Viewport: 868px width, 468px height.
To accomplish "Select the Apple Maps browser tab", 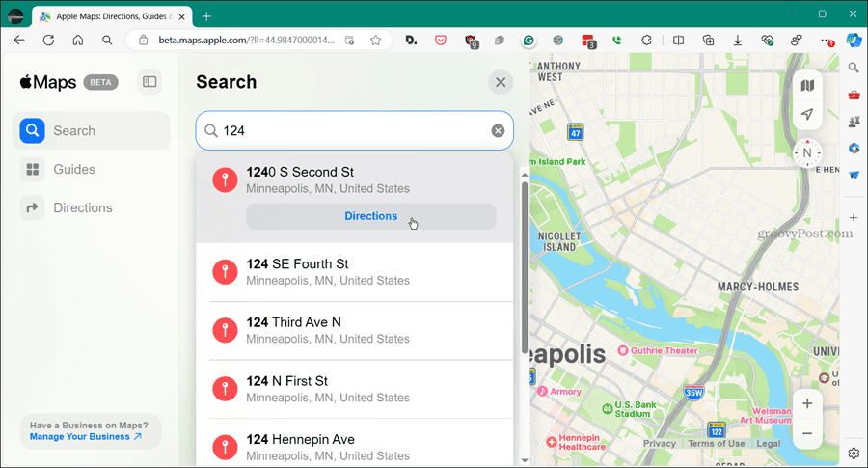I will pyautogui.click(x=112, y=16).
